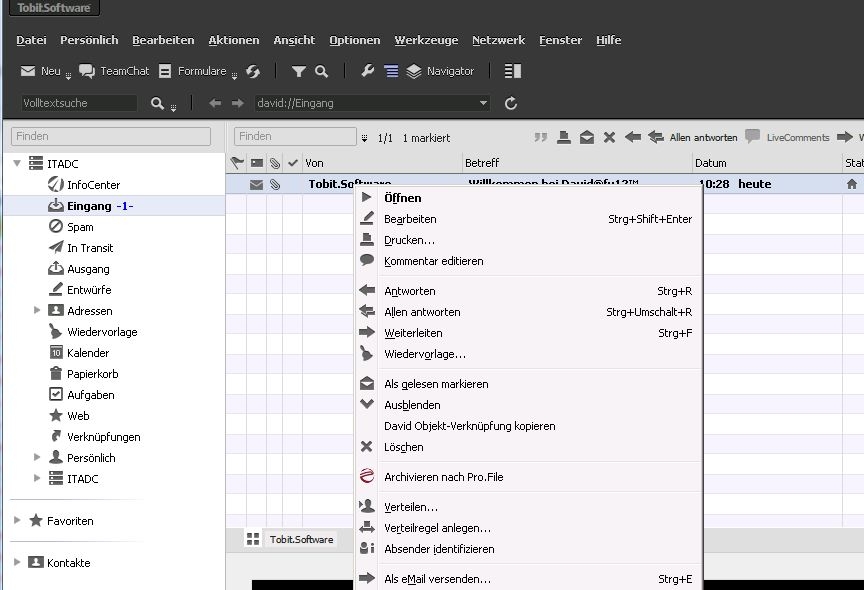
Task: Open TeamChat from the toolbar
Action: click(x=114, y=71)
